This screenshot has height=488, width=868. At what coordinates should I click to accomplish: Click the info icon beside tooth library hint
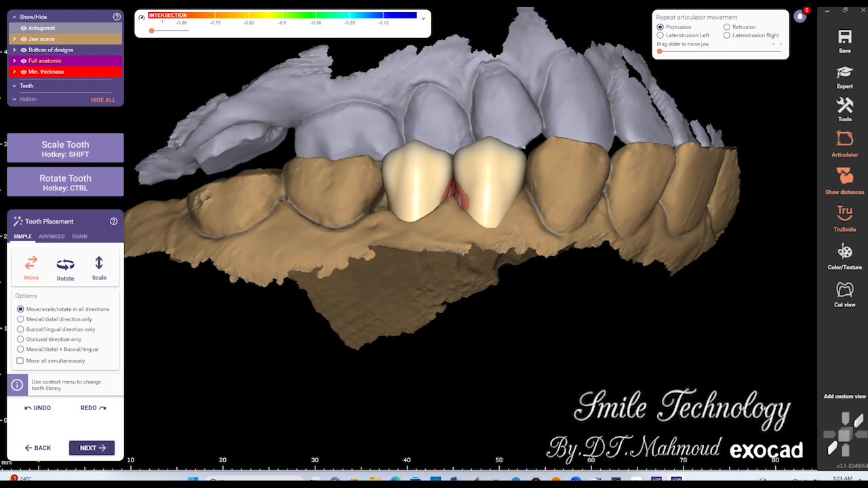[17, 385]
